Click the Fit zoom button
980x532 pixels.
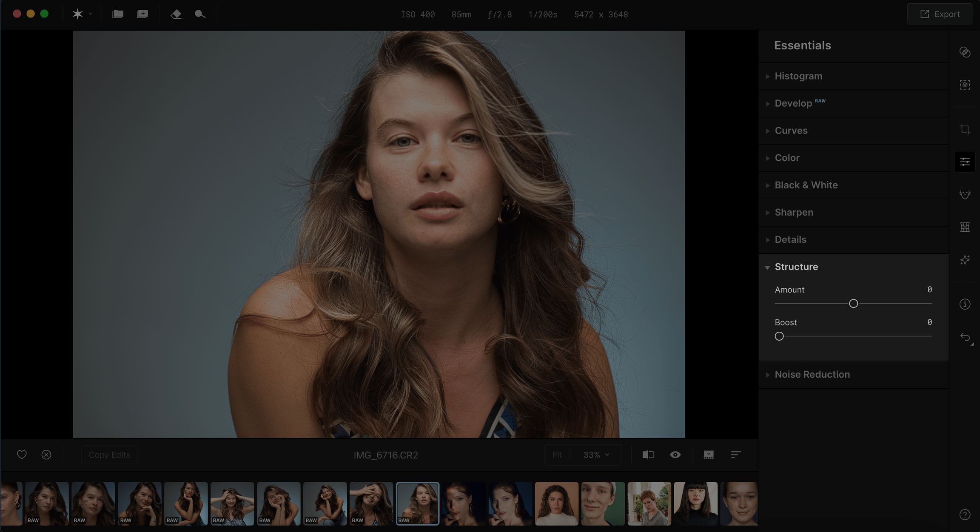pos(557,455)
